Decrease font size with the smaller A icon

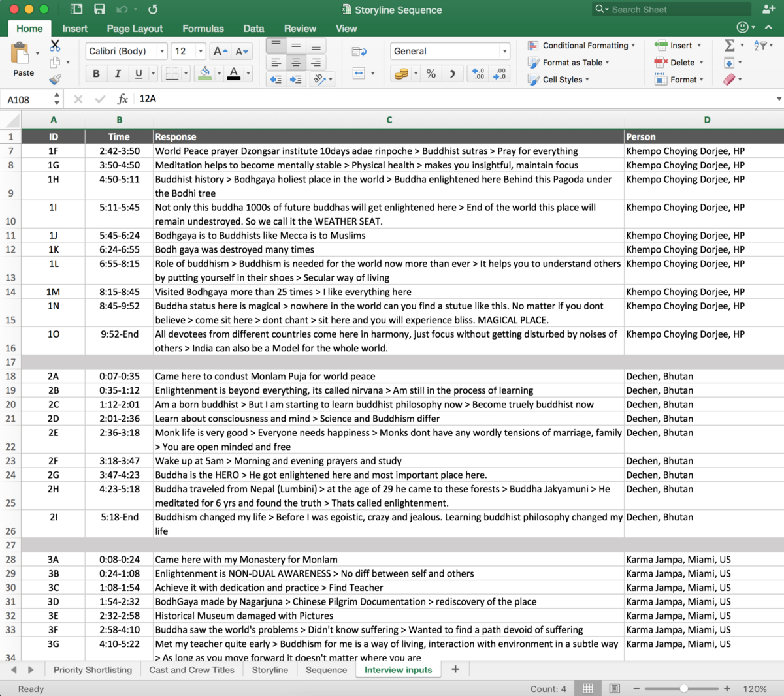click(x=242, y=51)
